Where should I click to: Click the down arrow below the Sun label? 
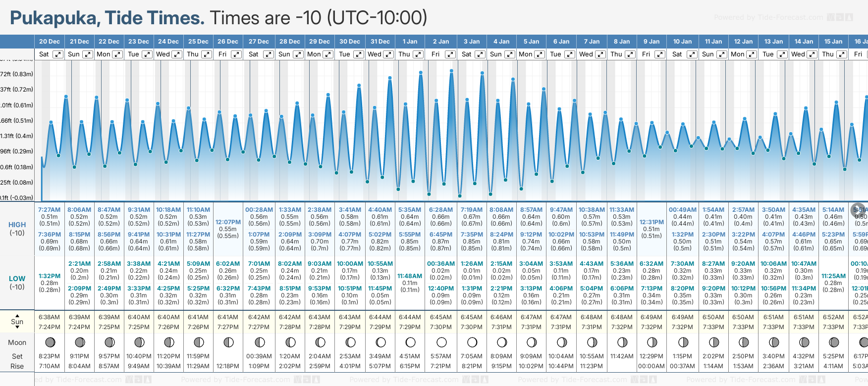tap(17, 327)
